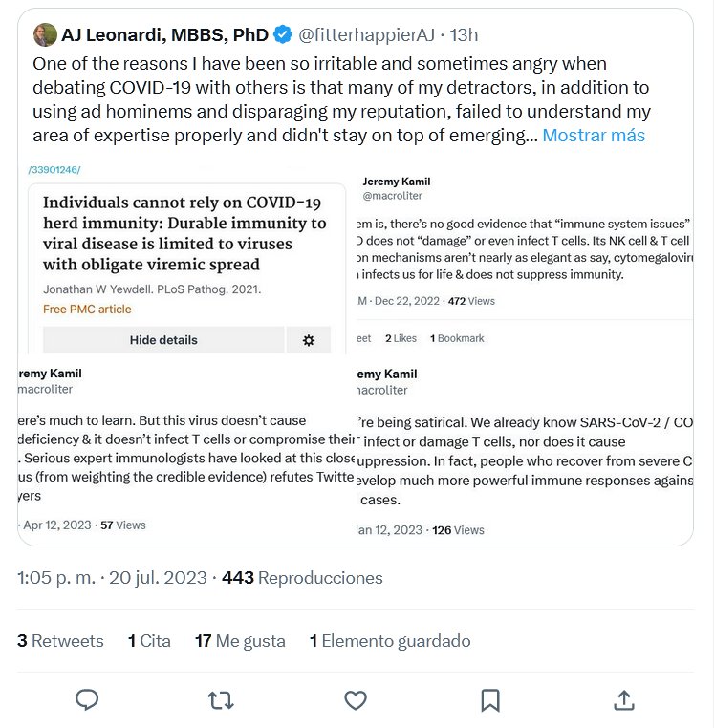Click AJ Leonardi's profile avatar

click(44, 35)
